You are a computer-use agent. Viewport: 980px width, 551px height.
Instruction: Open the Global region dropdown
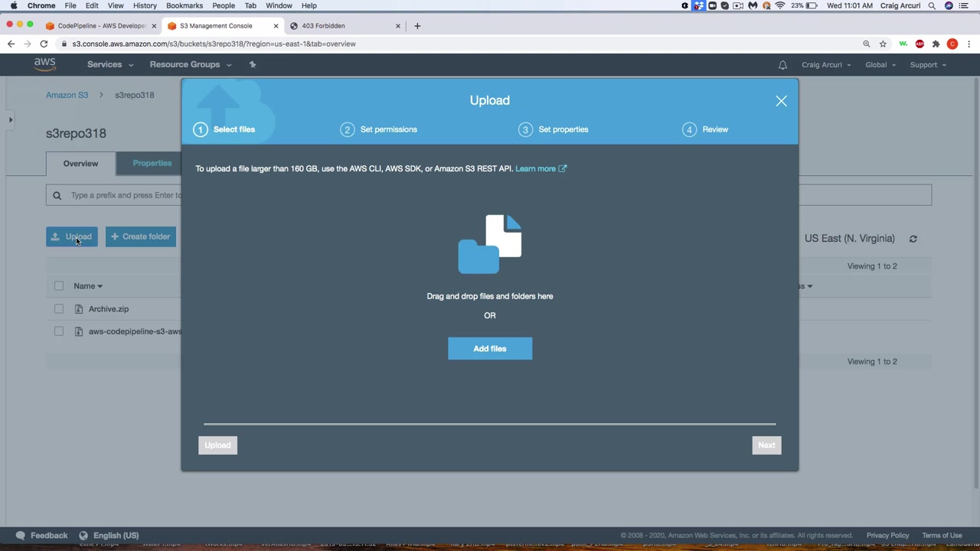pyautogui.click(x=880, y=65)
